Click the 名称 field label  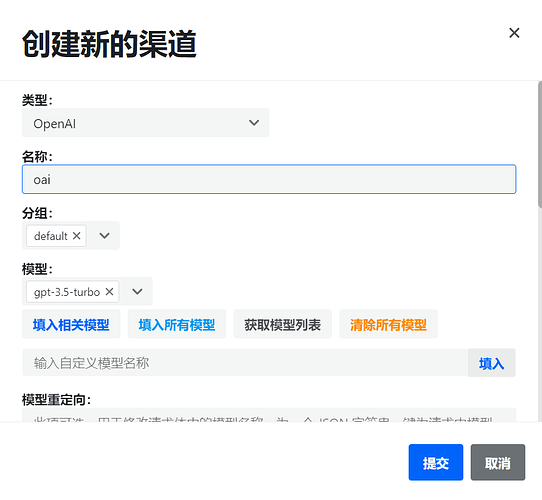[37, 156]
